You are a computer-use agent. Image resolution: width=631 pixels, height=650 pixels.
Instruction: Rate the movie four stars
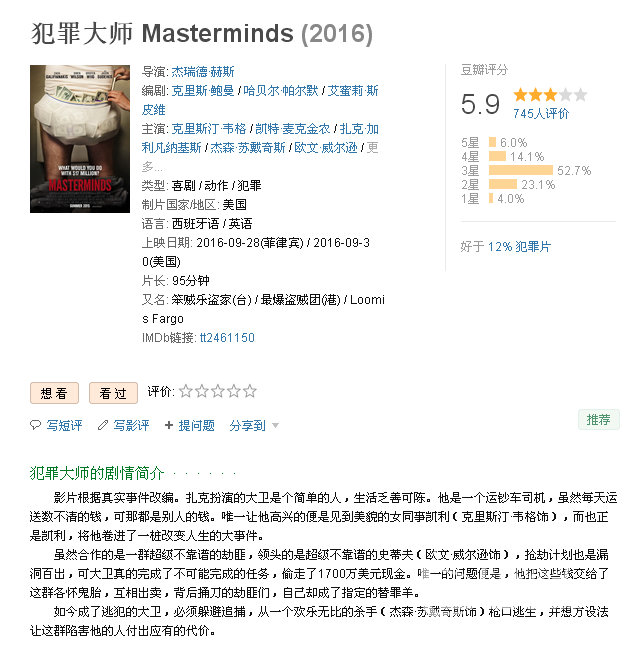[233, 391]
